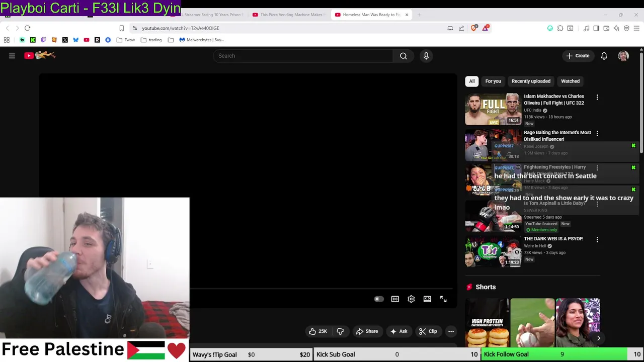Open the Extensions puzzle-piece icon
This screenshot has height=362, width=644.
(560, 28)
